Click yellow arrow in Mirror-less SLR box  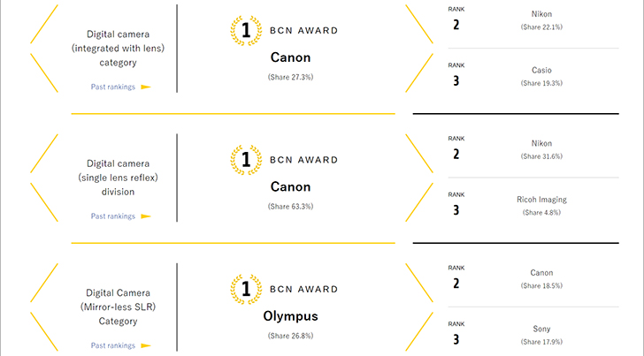(146, 345)
